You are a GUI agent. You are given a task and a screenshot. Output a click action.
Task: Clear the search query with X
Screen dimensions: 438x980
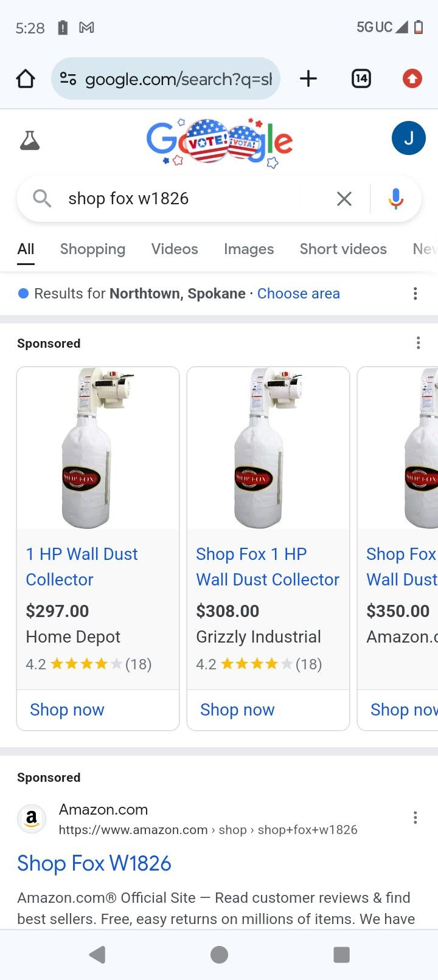(344, 199)
